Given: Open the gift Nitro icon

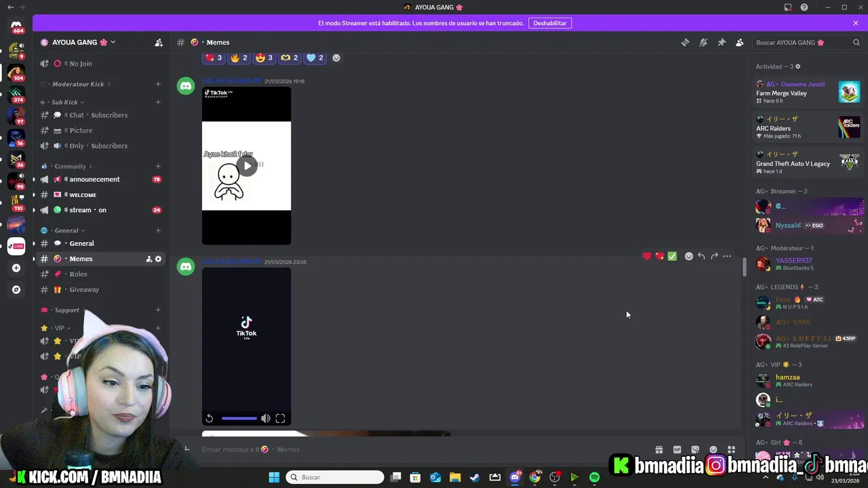Looking at the screenshot, I should [658, 449].
